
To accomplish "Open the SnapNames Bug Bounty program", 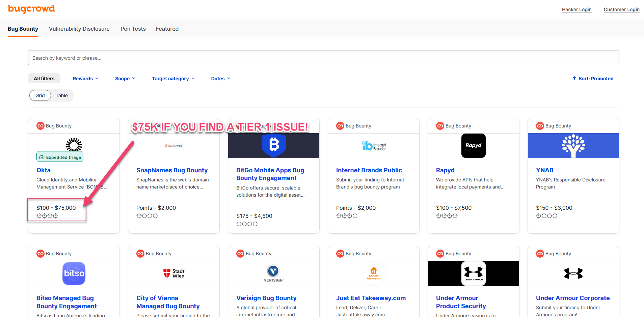I will [172, 170].
